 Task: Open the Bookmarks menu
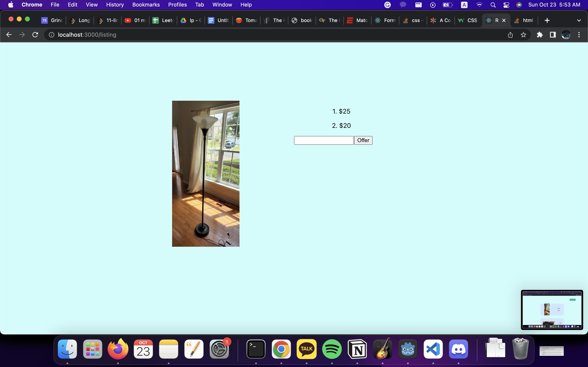(146, 5)
